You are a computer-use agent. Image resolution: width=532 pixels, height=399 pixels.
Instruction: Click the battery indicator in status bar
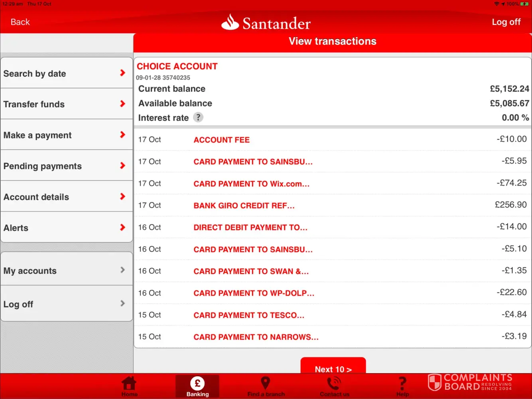click(524, 4)
